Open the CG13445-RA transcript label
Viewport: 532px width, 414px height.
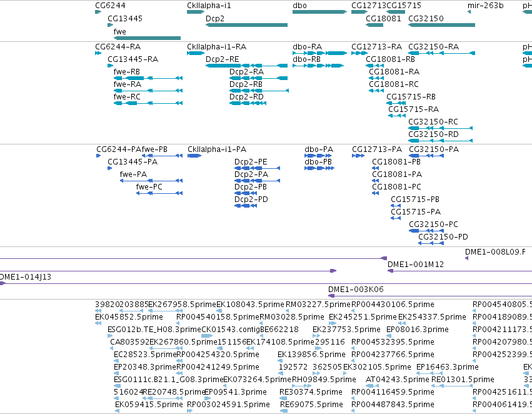133,59
